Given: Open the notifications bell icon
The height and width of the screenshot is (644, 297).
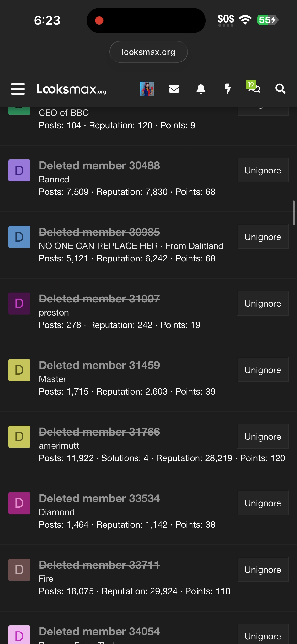Looking at the screenshot, I should click(201, 89).
